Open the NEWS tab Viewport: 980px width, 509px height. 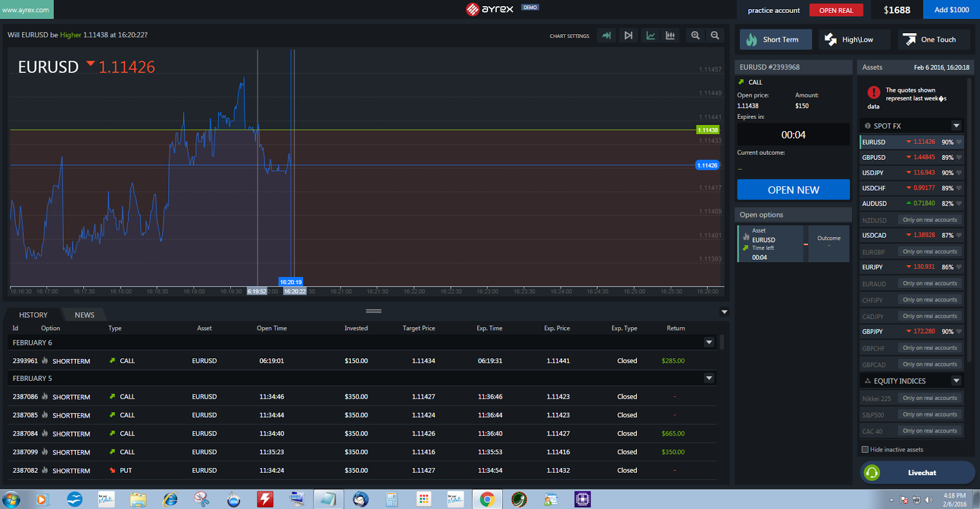pyautogui.click(x=85, y=315)
